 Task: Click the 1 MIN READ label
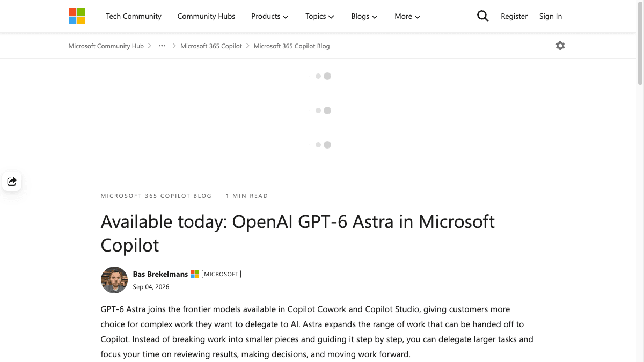247,196
